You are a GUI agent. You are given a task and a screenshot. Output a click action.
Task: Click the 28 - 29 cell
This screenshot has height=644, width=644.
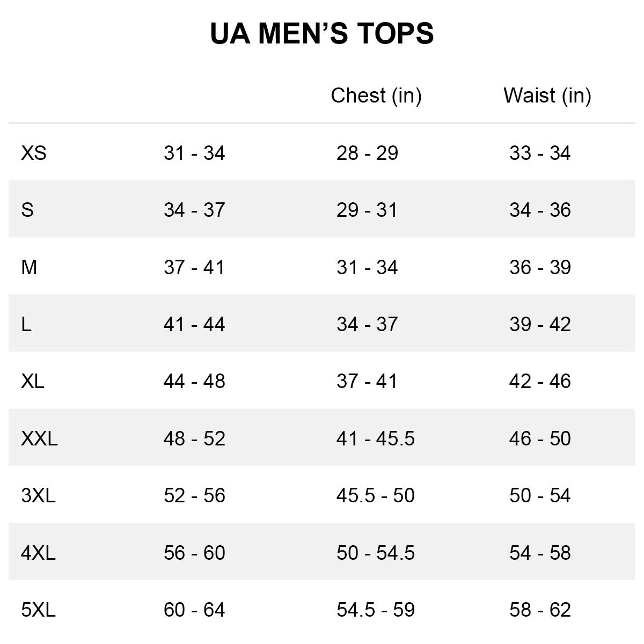[x=367, y=153]
